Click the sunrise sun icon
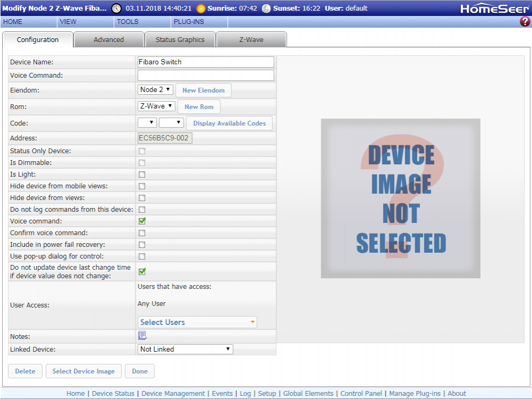This screenshot has width=532, height=399. click(201, 9)
